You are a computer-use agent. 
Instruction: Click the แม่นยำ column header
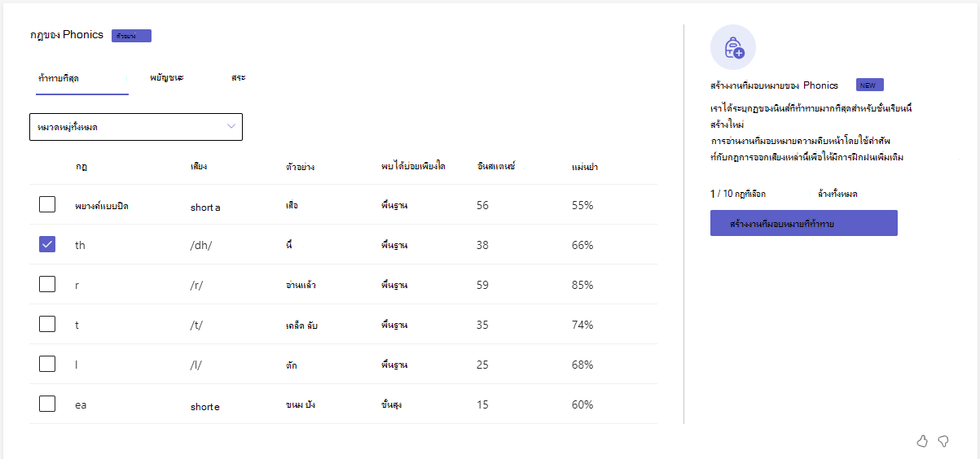pyautogui.click(x=585, y=166)
